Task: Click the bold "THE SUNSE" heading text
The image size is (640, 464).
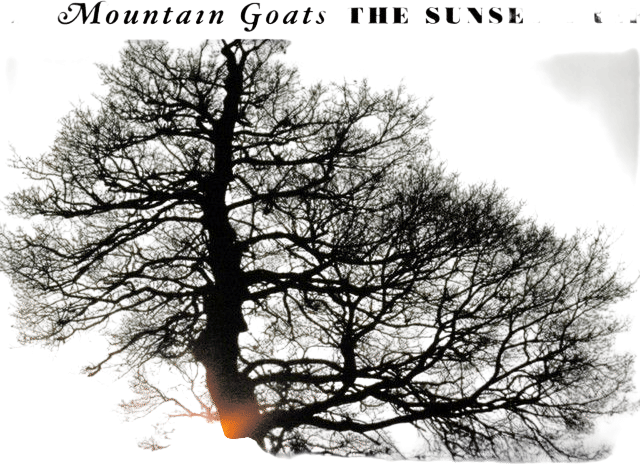Action: coord(437,16)
